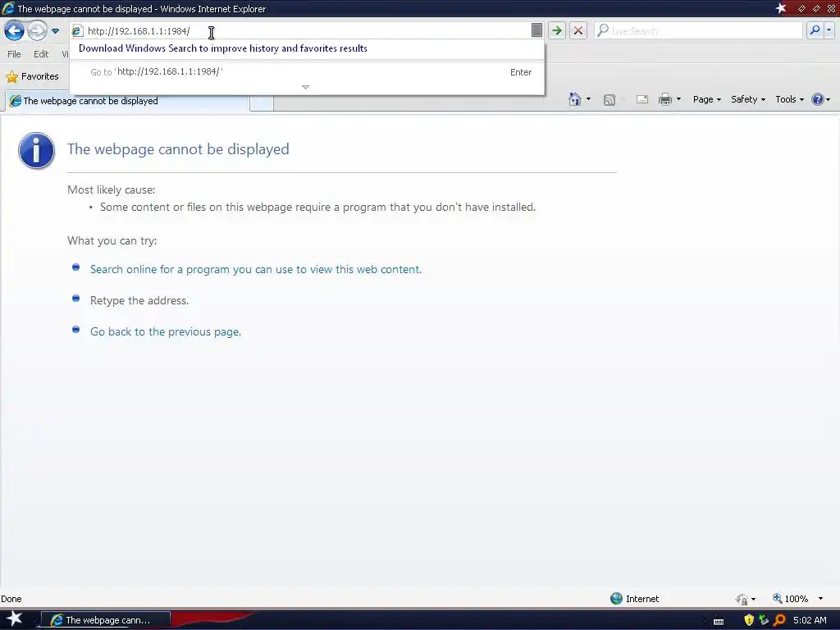The image size is (840, 630).
Task: Click the red Stop loading button
Action: tap(578, 30)
